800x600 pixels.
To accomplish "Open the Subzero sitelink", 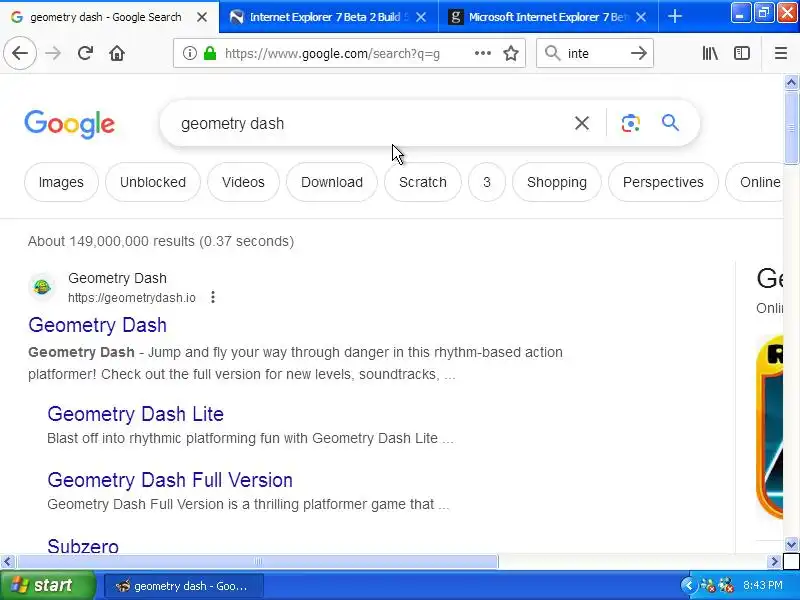I will click(x=83, y=545).
